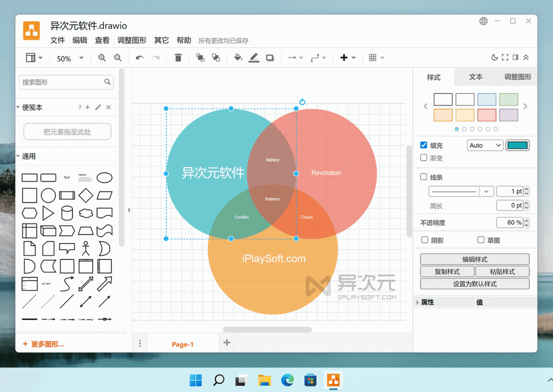Collapse the 便笺本 scratchpad section
This screenshot has width=553, height=392.
tap(18, 107)
